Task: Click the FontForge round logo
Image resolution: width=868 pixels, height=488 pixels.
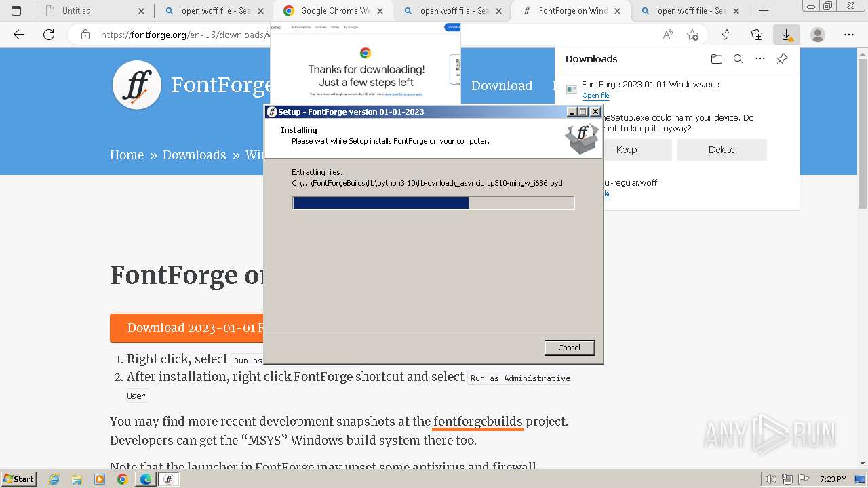Action: [137, 85]
